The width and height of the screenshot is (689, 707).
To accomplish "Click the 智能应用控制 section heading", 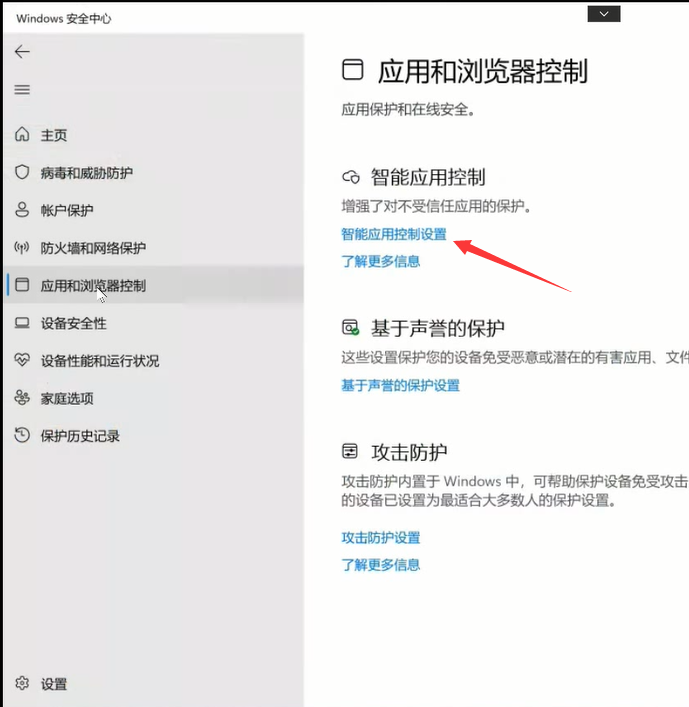I will point(428,177).
